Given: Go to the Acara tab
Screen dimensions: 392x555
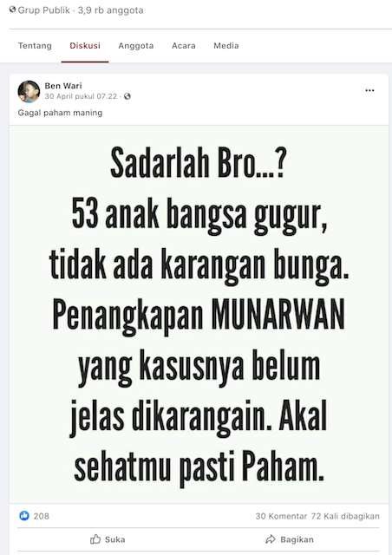Looking at the screenshot, I should pyautogui.click(x=184, y=46).
